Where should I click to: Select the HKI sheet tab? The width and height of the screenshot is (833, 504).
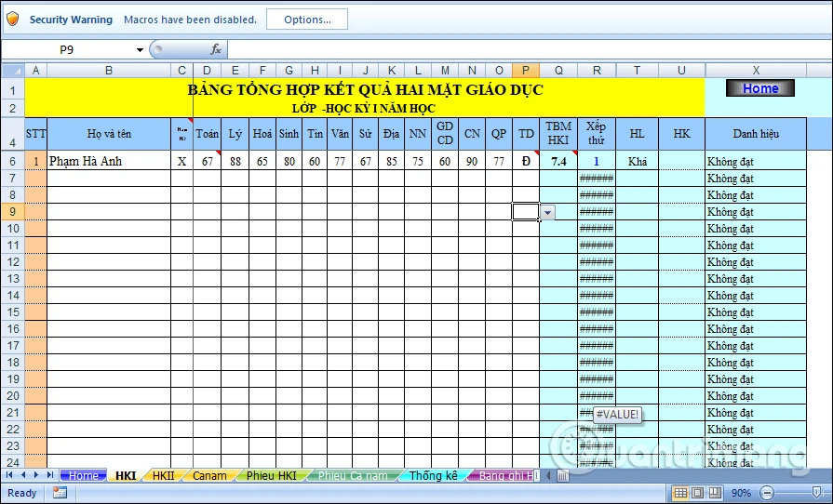pyautogui.click(x=126, y=475)
